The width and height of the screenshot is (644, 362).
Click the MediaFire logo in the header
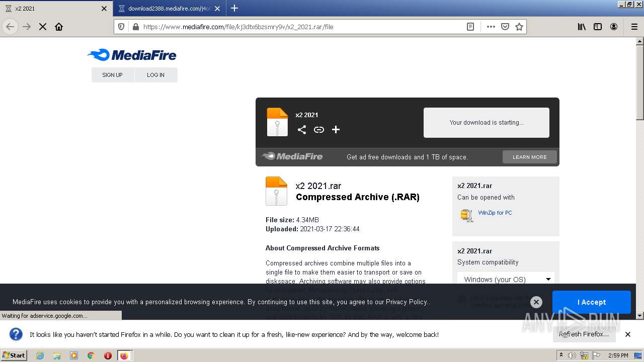coord(132,55)
